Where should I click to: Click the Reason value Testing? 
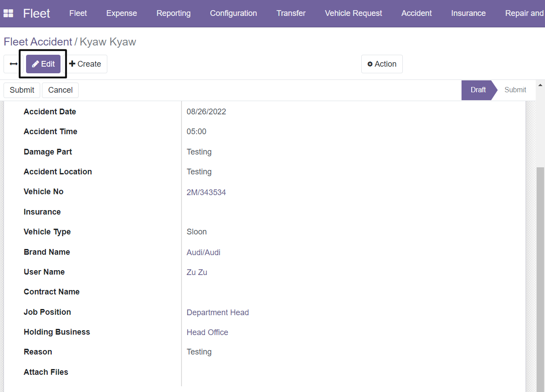199,352
